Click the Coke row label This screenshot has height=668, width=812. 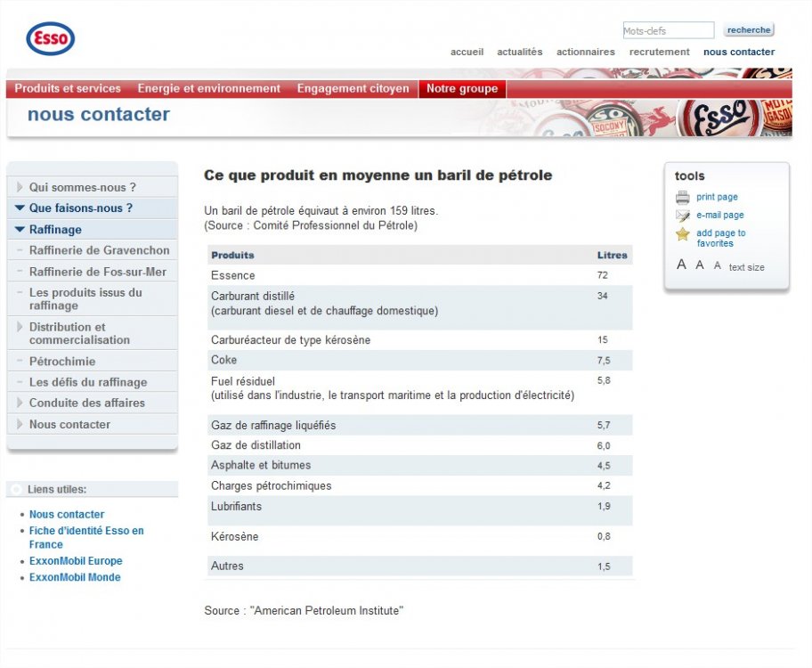point(223,360)
